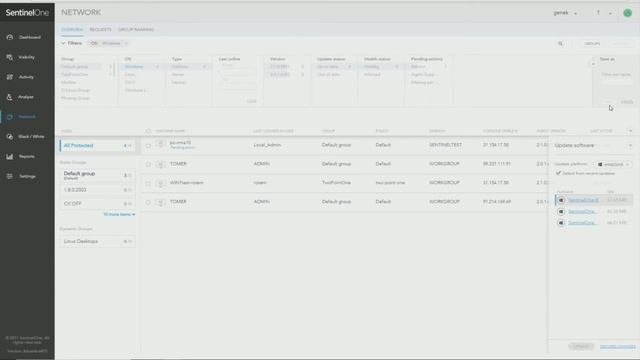Click the Groups button
The height and width of the screenshot is (360, 640).
[592, 44]
